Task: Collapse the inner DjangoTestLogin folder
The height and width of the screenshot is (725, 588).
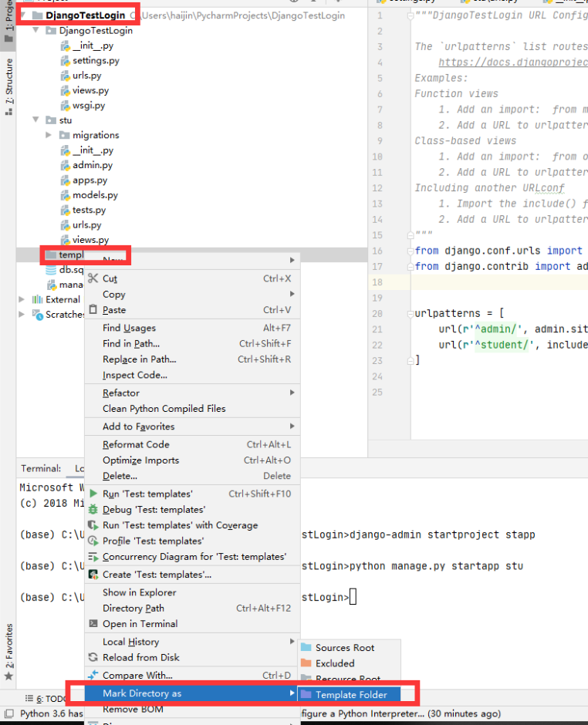Action: point(36,30)
